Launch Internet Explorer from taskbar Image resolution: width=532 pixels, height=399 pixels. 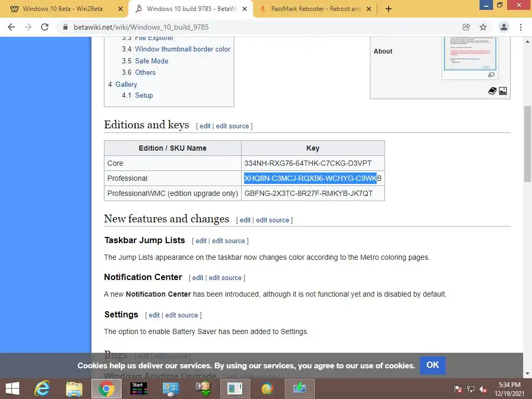tap(43, 389)
